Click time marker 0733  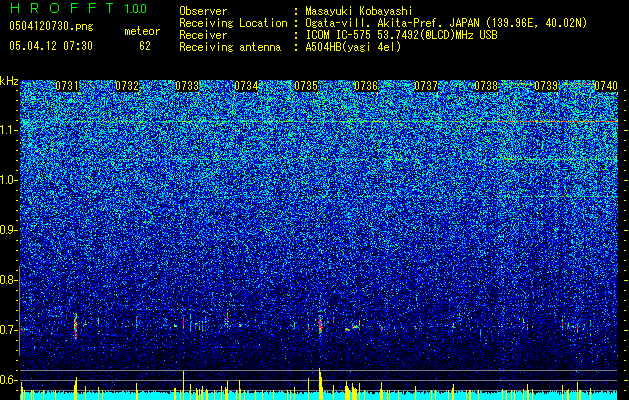(x=187, y=86)
